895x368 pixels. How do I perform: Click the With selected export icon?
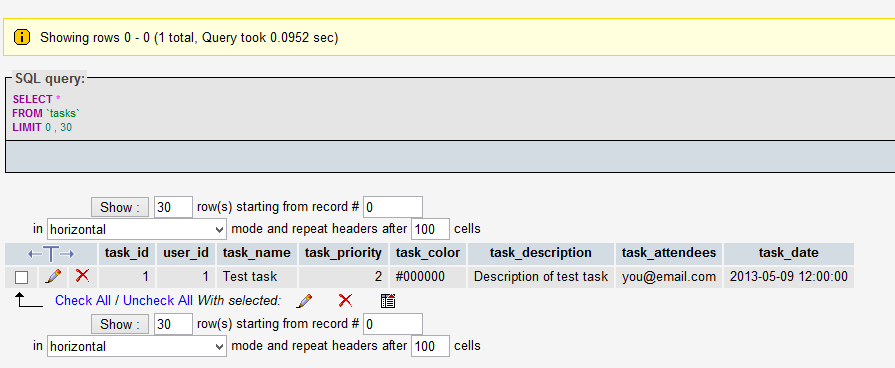(388, 301)
